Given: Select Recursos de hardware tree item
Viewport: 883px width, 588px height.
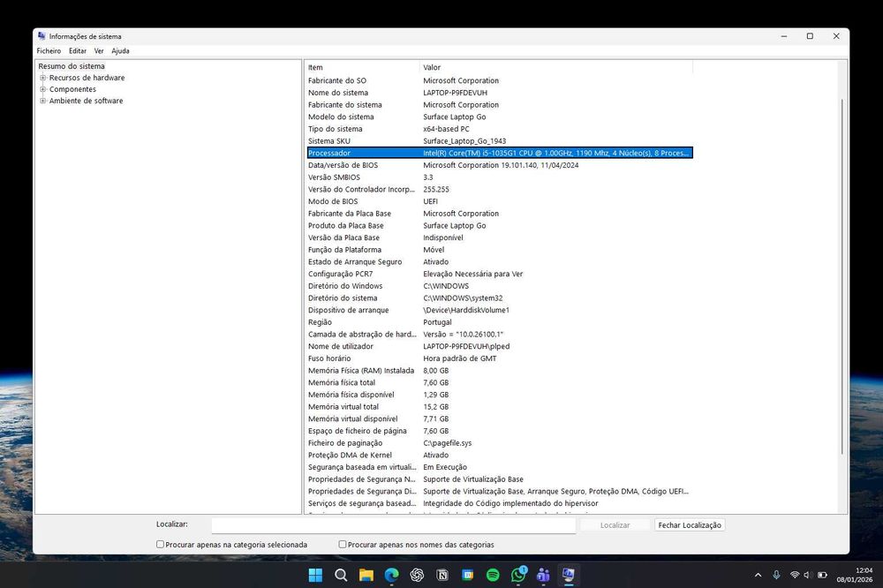Looking at the screenshot, I should click(x=87, y=78).
